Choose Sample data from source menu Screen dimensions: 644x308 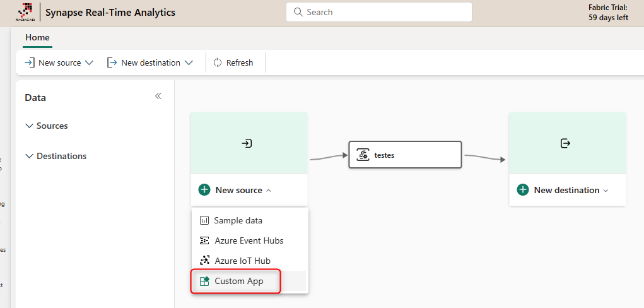click(x=238, y=220)
